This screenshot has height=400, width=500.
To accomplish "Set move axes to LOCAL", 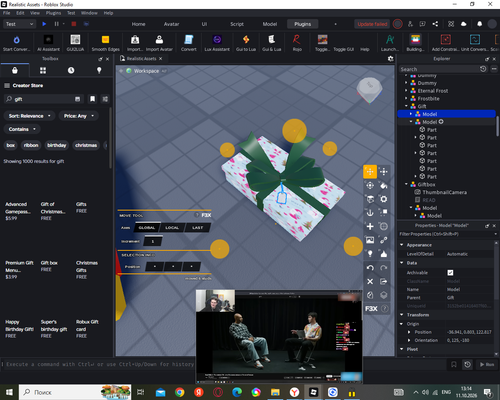I will (x=172, y=228).
